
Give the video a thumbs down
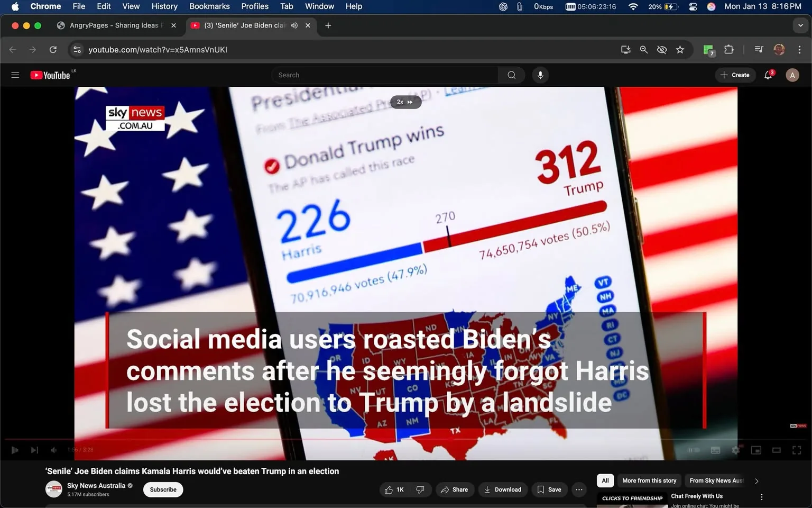tap(420, 489)
